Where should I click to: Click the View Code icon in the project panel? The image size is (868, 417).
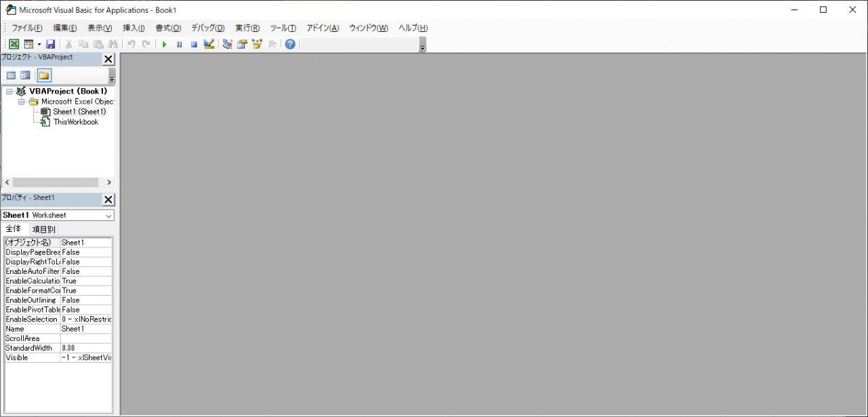11,75
